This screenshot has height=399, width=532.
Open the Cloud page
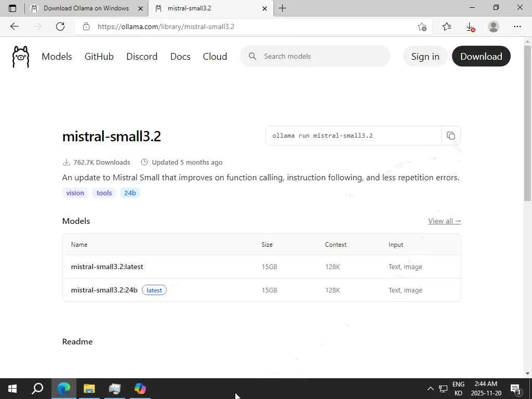(x=215, y=56)
